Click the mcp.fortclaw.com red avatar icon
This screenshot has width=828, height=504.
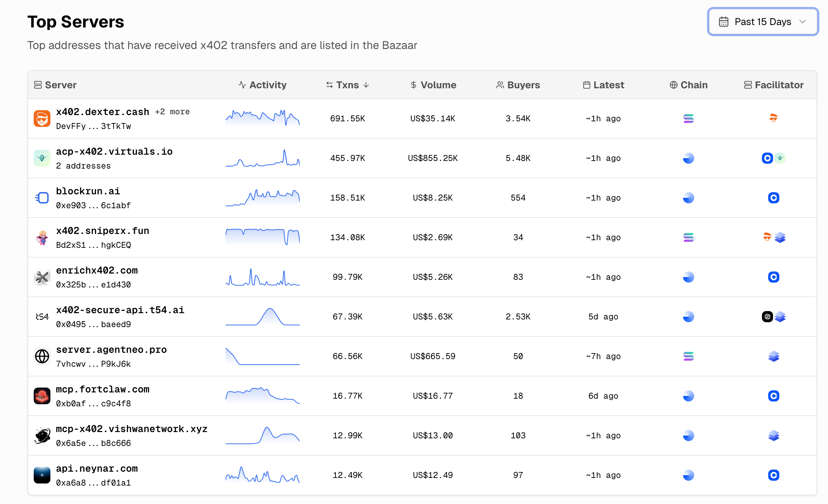tap(42, 396)
